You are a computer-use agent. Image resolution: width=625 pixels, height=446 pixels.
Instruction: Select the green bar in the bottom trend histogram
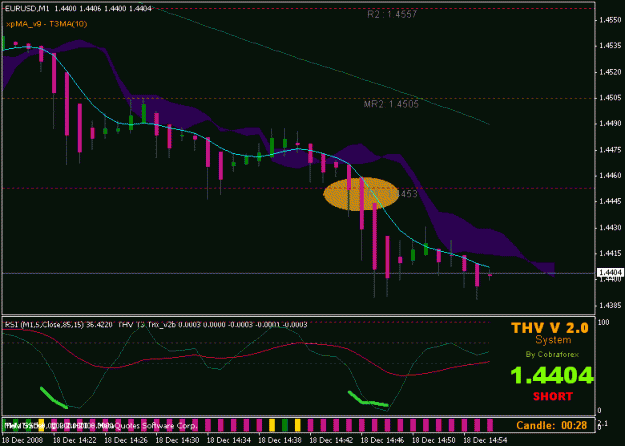(285, 425)
